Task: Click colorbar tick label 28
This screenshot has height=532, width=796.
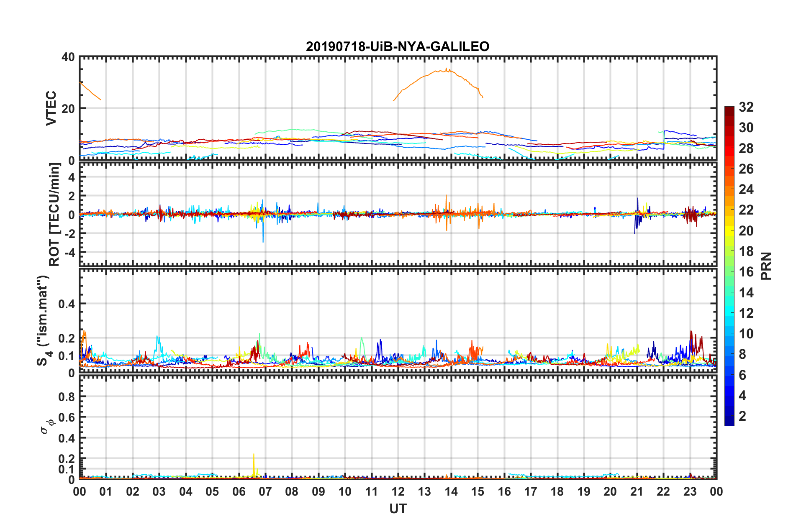Action: pyautogui.click(x=746, y=148)
